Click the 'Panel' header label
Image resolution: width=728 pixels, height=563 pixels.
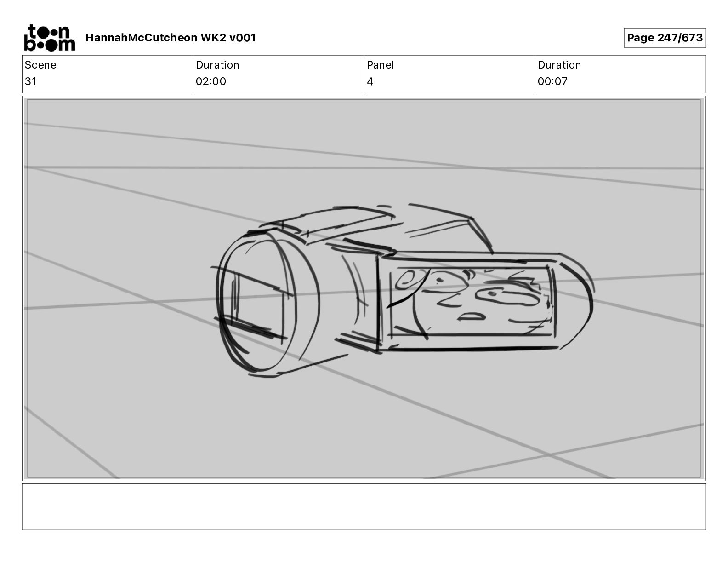(381, 65)
